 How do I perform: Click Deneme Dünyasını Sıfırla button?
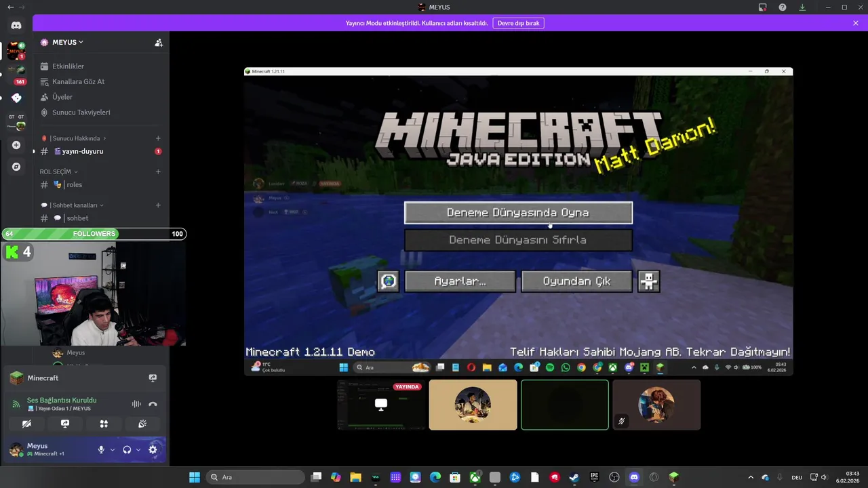pos(518,240)
